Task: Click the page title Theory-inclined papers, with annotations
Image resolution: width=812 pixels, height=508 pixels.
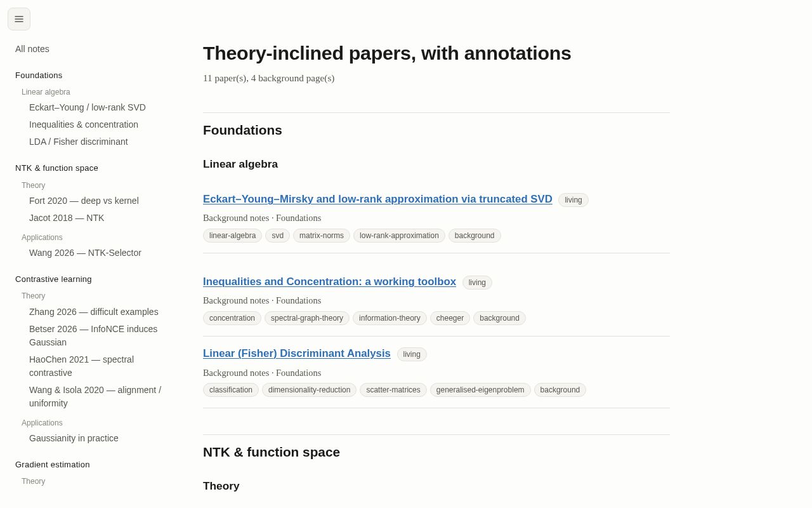Action: click(x=387, y=53)
